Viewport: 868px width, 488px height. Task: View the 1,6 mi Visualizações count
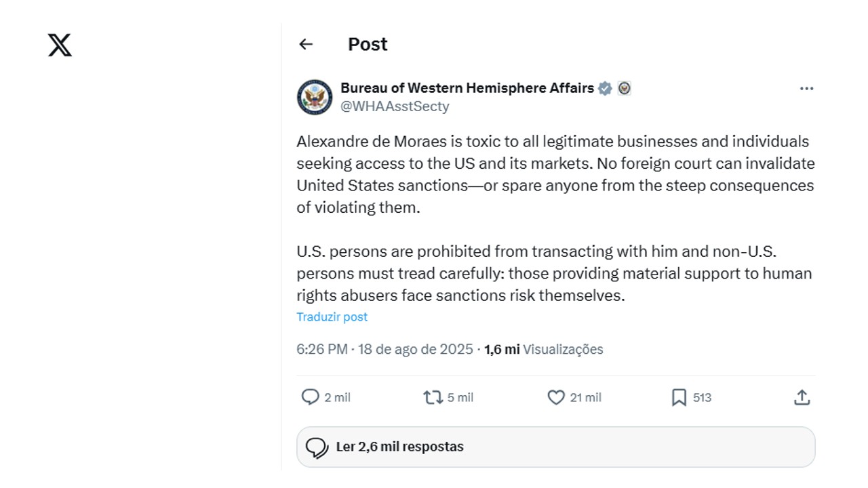point(543,349)
